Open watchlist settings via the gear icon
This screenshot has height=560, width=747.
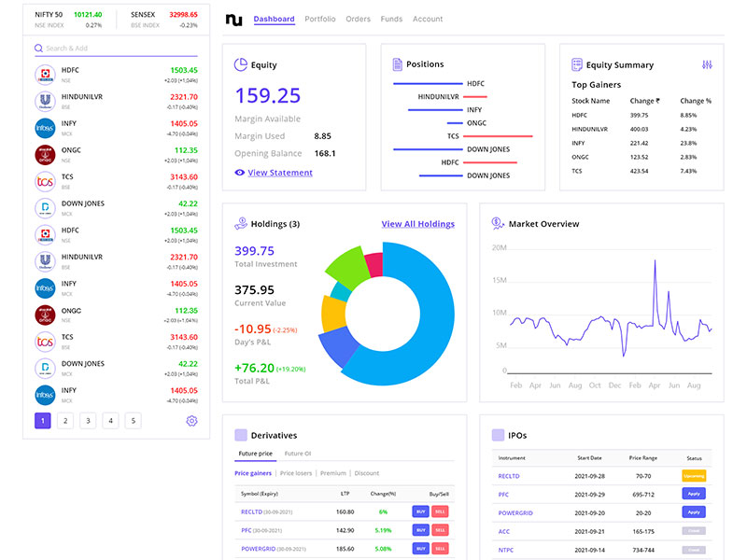click(191, 421)
